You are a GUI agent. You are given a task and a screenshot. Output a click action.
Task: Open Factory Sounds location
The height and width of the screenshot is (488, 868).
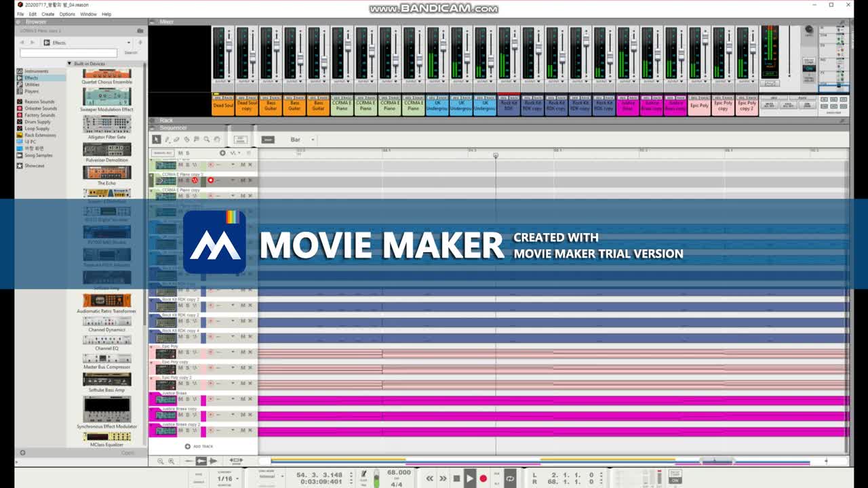click(x=39, y=115)
